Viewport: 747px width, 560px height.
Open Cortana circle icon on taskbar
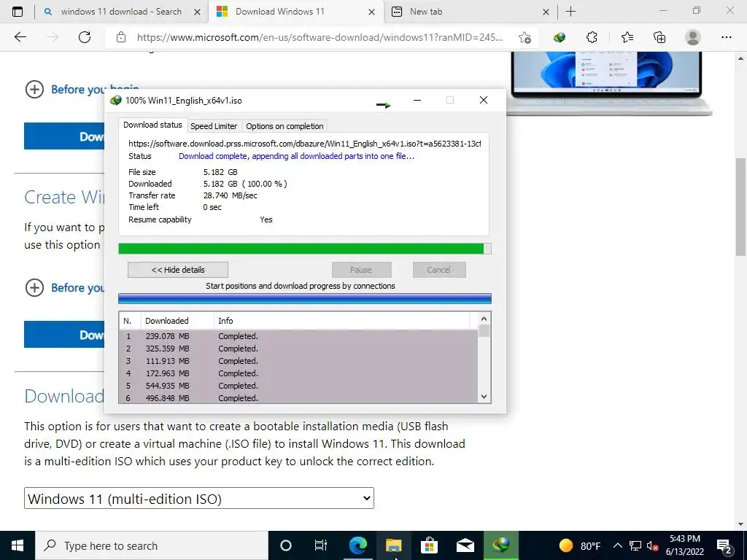(x=285, y=545)
